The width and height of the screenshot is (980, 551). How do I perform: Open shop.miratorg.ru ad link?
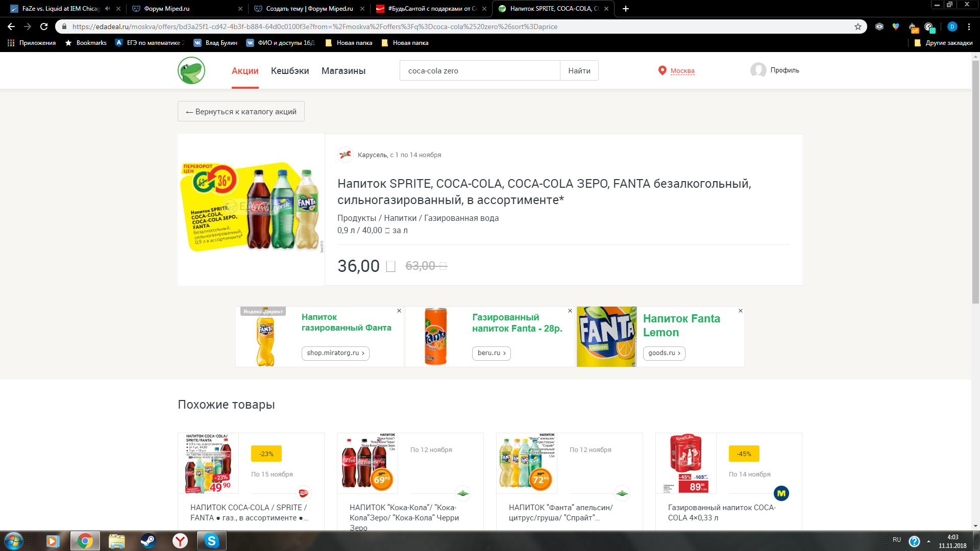coord(335,353)
